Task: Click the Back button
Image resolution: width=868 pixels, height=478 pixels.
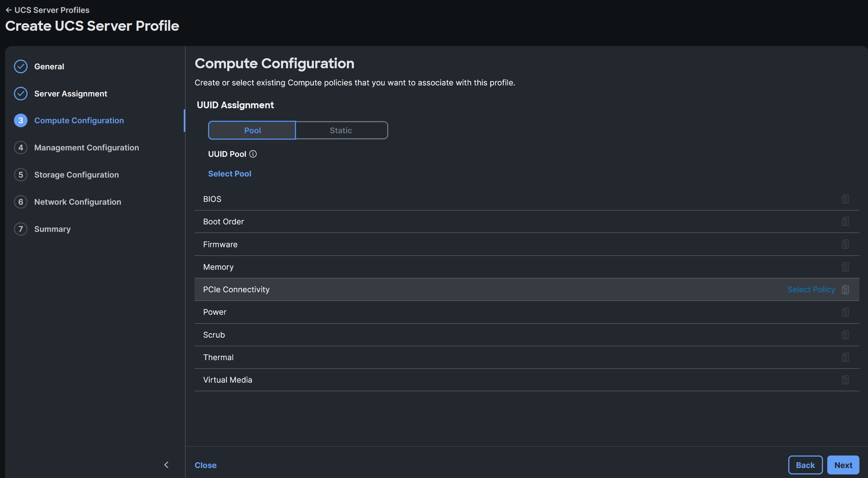Action: tap(805, 465)
